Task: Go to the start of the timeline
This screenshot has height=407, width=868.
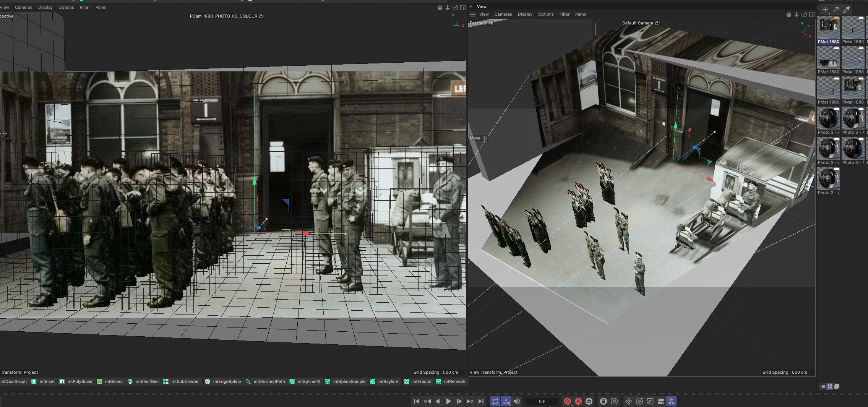Action: point(416,401)
